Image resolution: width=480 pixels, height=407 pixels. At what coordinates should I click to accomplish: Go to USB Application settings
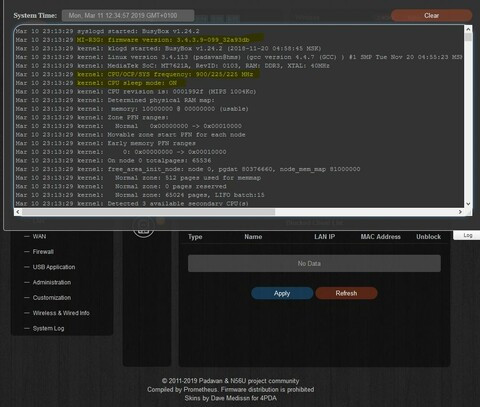(x=54, y=267)
